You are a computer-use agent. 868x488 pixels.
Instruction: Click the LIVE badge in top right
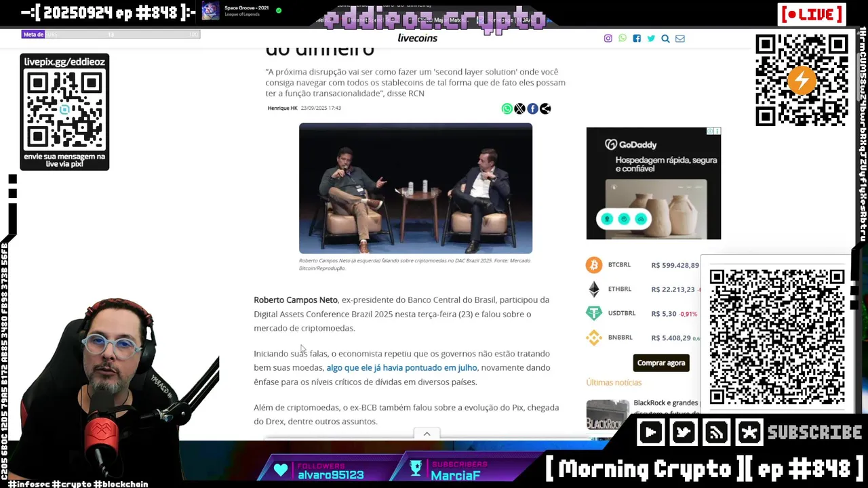pos(812,14)
